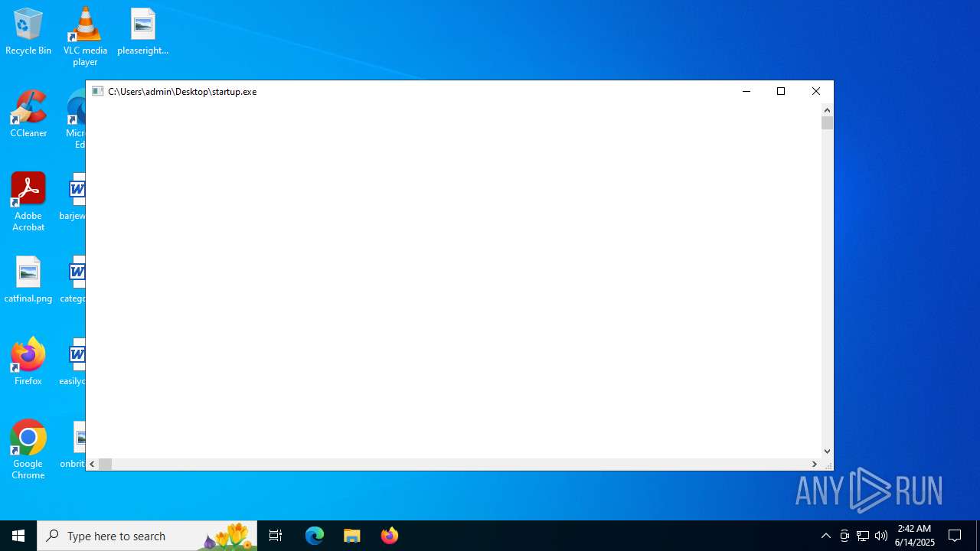Maximize the startup.exe window
The width and height of the screenshot is (980, 551).
click(781, 91)
